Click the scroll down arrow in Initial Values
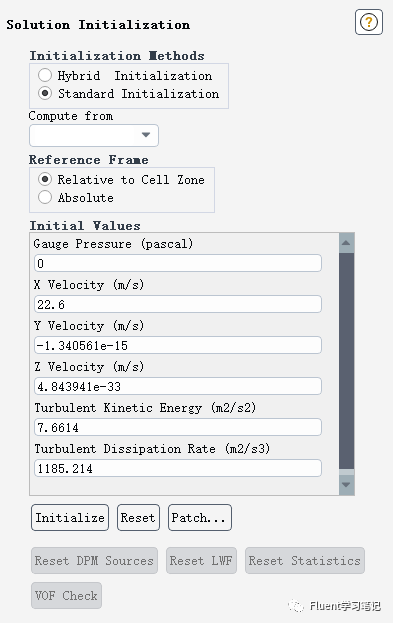Image resolution: width=393 pixels, height=623 pixels. [x=346, y=485]
